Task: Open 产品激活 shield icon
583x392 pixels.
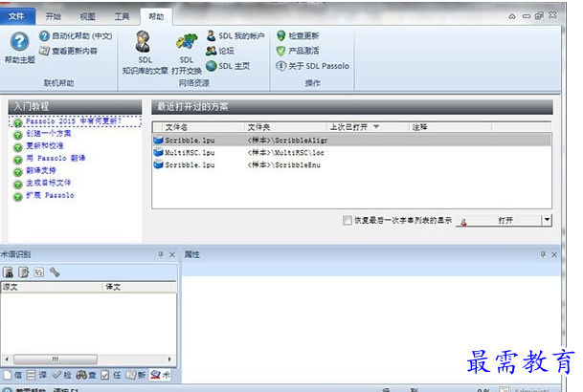Action: (x=281, y=51)
